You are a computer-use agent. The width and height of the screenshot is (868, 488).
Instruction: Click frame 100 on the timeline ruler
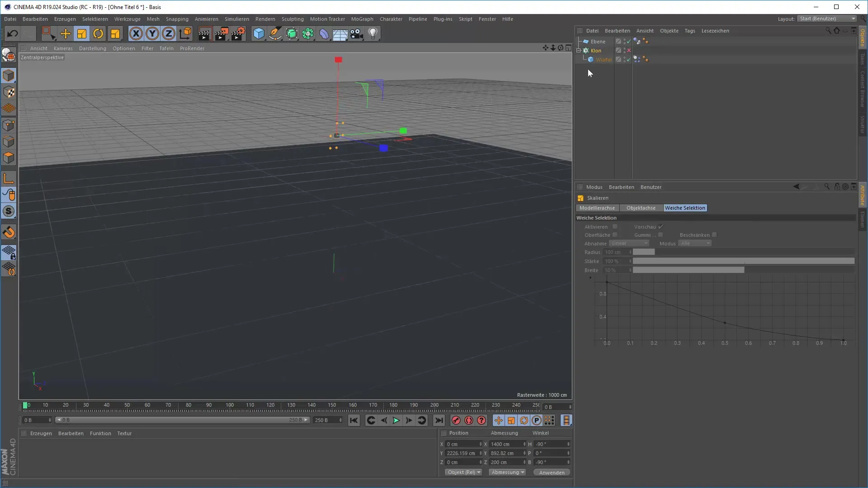pyautogui.click(x=230, y=405)
